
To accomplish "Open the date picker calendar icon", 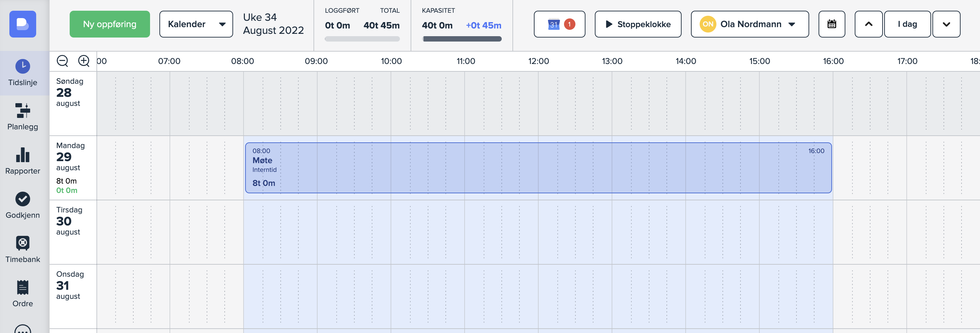I will tap(832, 24).
